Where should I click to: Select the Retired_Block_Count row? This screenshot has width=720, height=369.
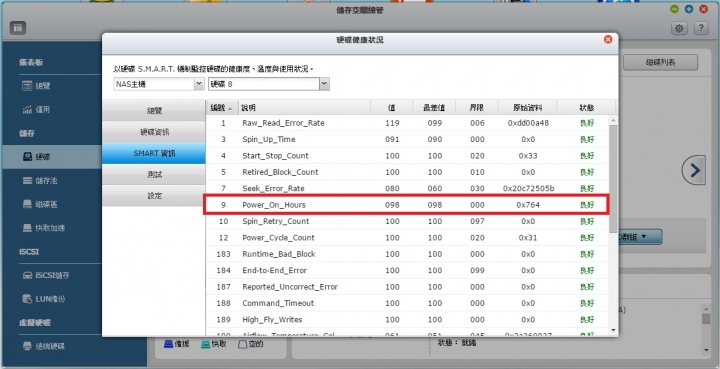pos(407,172)
